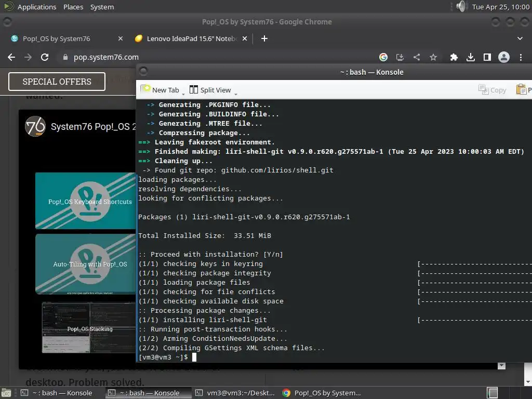Image resolution: width=532 pixels, height=399 pixels.
Task: Click the Google account G icon in address bar
Action: click(x=383, y=57)
